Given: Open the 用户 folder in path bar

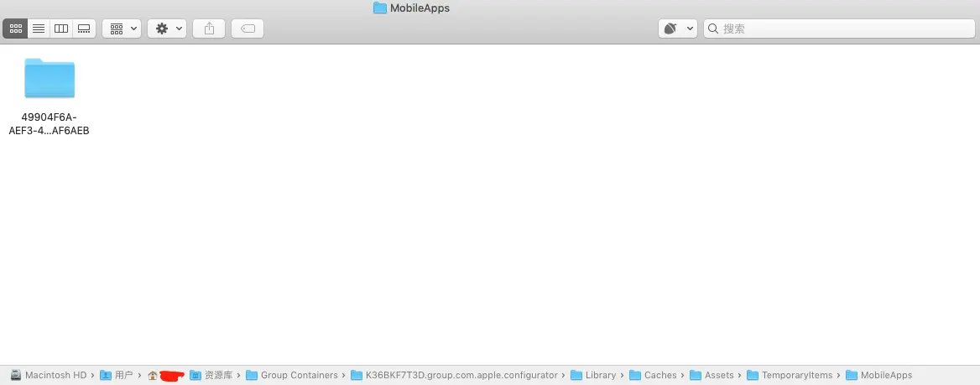Looking at the screenshot, I should 117,375.
